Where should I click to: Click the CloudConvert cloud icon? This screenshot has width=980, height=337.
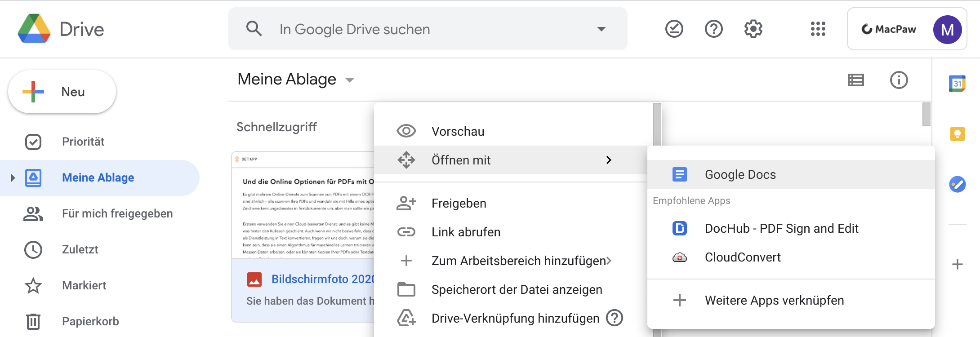click(679, 257)
